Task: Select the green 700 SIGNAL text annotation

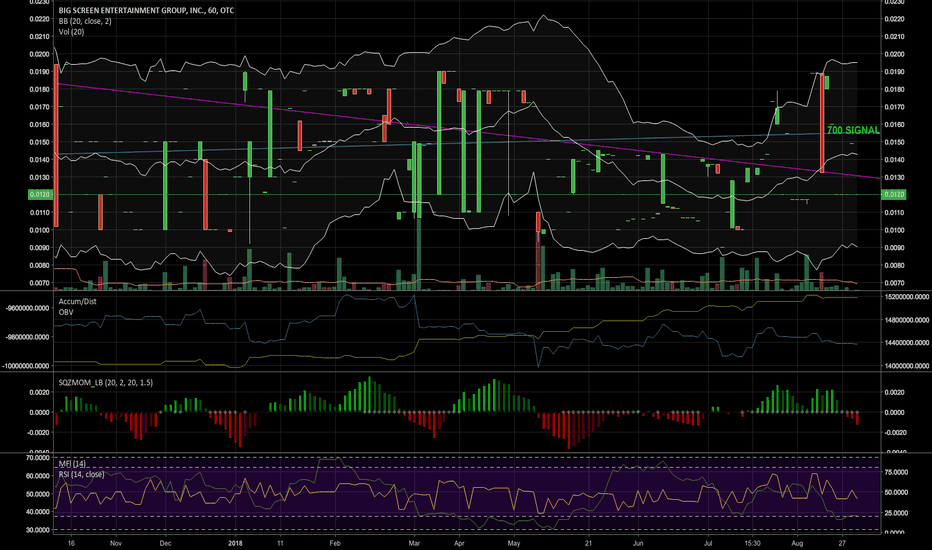Action: pyautogui.click(x=853, y=130)
